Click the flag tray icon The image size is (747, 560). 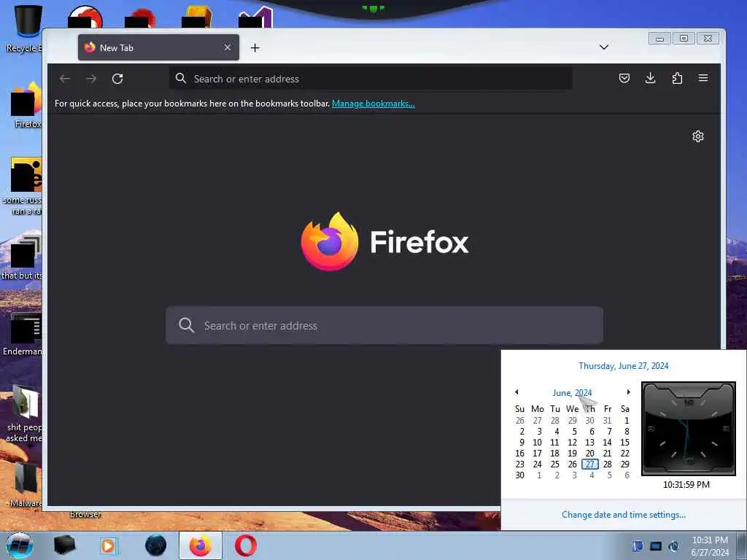click(638, 546)
